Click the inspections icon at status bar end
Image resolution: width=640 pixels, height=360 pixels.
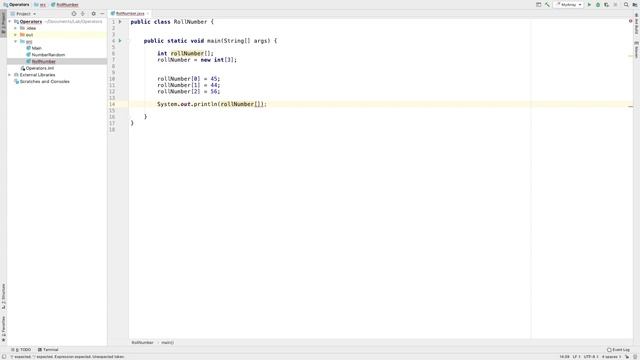point(635,356)
